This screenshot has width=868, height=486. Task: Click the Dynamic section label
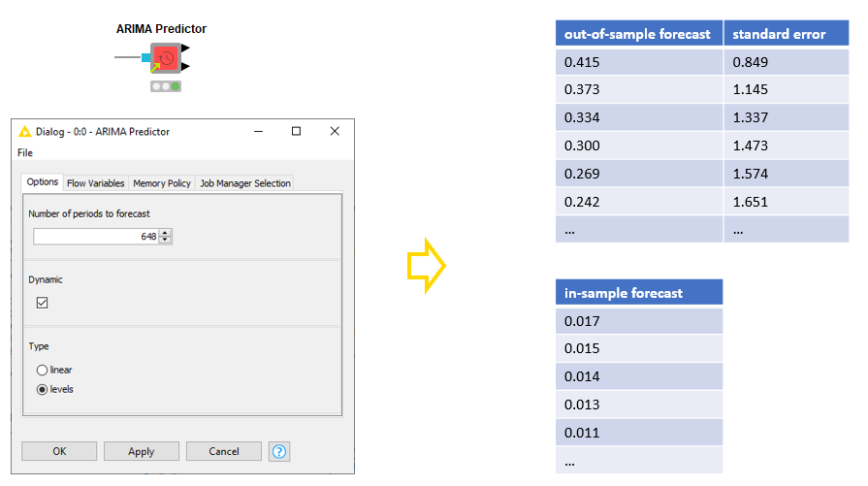46,279
